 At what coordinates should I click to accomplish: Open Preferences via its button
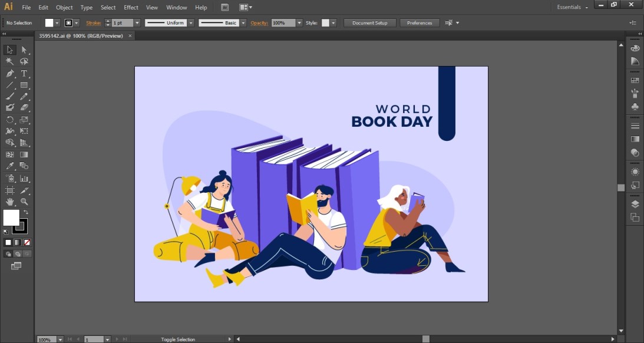[420, 22]
